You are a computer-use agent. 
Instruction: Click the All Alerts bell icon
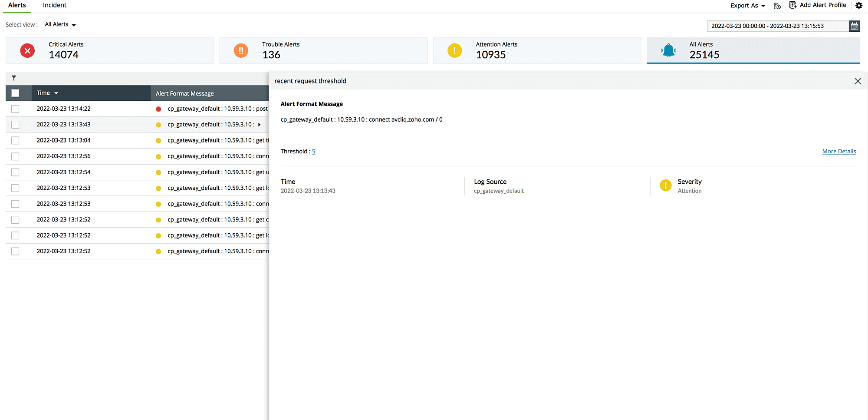click(x=668, y=50)
